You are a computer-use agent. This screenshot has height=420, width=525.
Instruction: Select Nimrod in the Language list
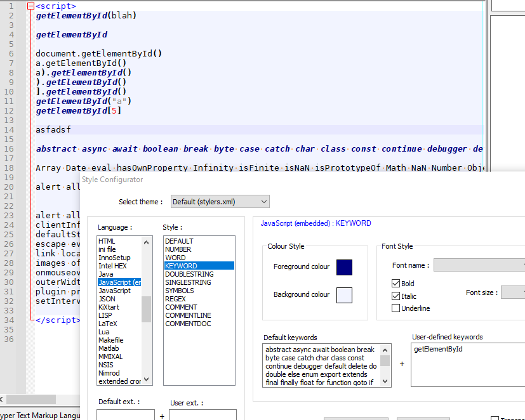point(109,373)
